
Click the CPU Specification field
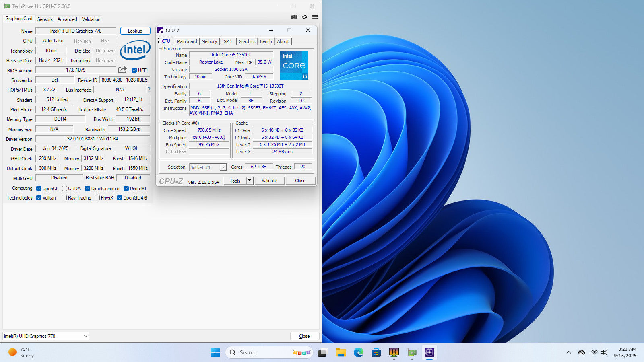point(250,86)
